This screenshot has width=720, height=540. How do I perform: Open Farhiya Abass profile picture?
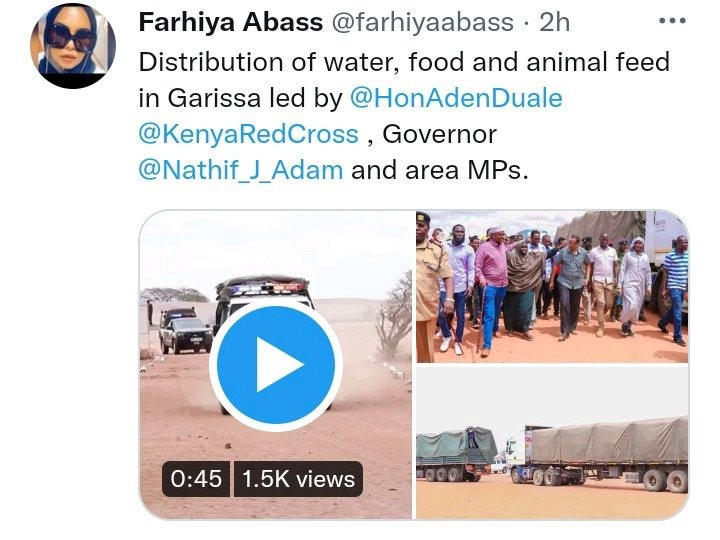(x=73, y=45)
